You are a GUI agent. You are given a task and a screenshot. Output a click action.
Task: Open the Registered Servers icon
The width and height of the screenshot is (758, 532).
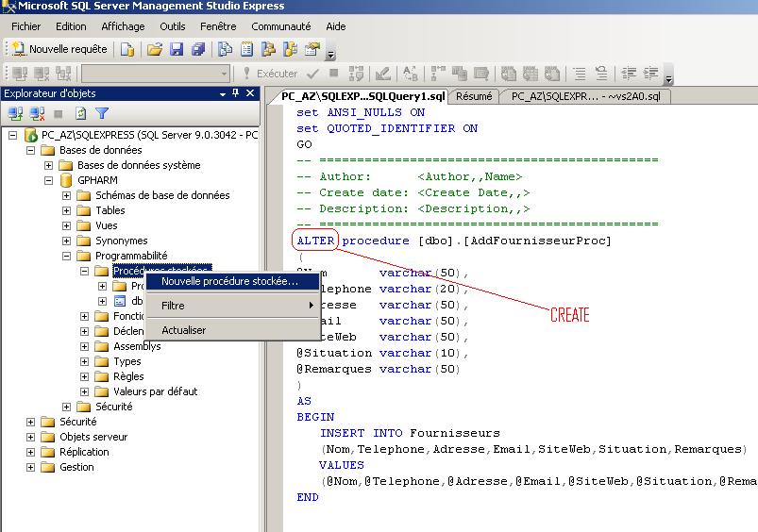225,49
